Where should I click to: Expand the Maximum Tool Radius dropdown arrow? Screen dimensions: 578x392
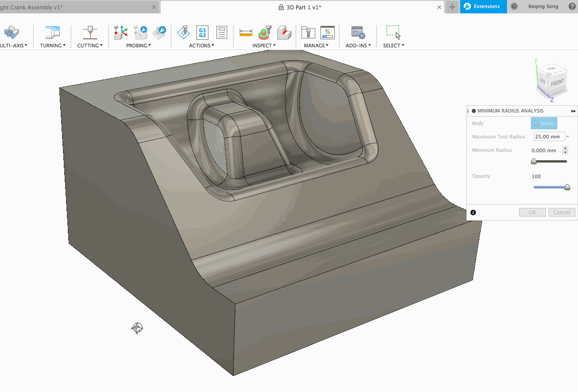click(568, 137)
